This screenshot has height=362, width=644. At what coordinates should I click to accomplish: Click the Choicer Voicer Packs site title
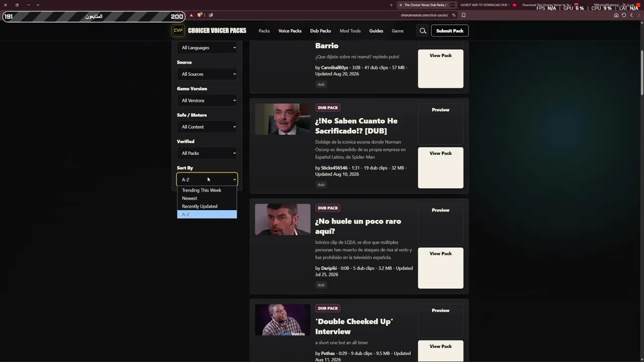[x=217, y=31]
